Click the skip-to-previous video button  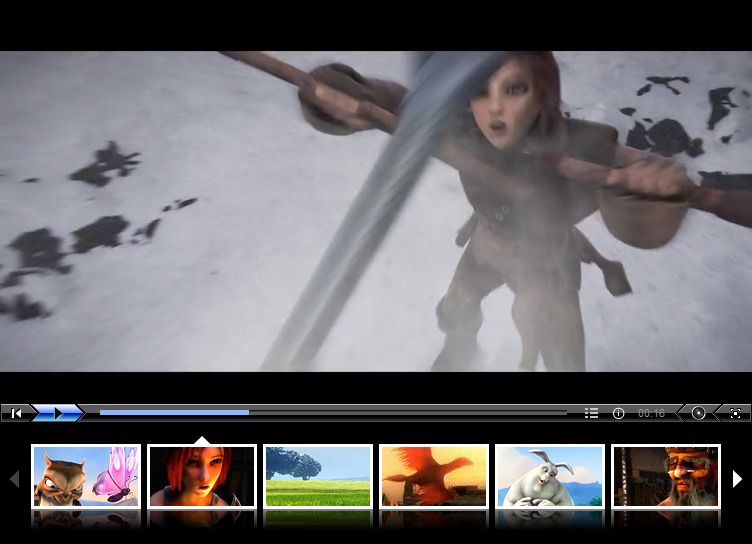16,413
